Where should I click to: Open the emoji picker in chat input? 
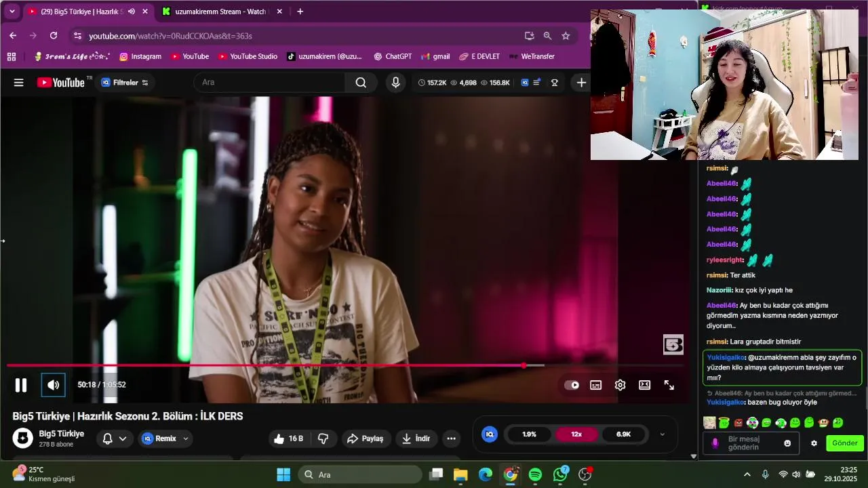coord(787,443)
